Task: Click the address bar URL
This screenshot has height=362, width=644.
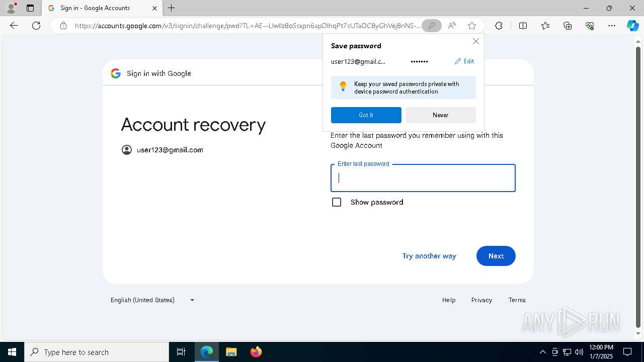Action: tap(248, 26)
